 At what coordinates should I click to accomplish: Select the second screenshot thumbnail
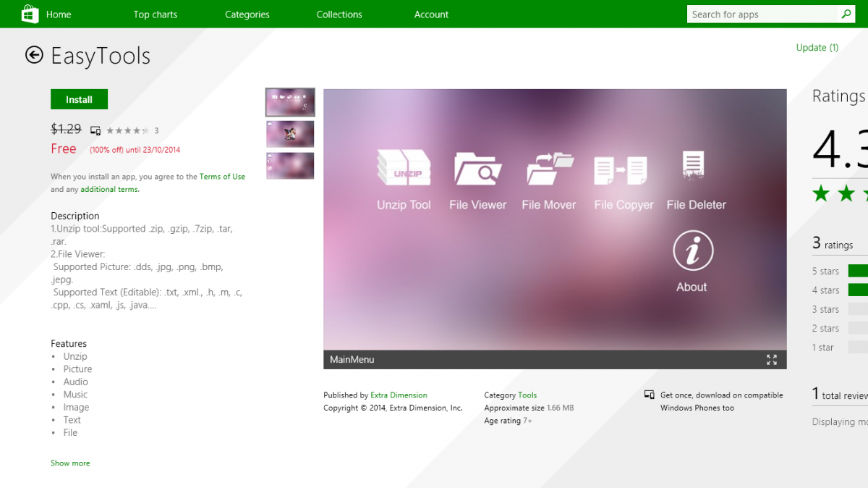[290, 134]
